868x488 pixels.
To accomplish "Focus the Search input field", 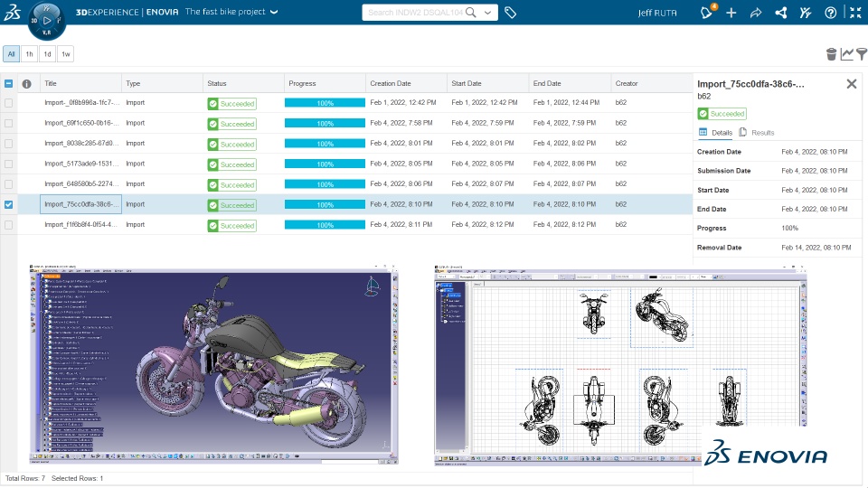I will [414, 12].
